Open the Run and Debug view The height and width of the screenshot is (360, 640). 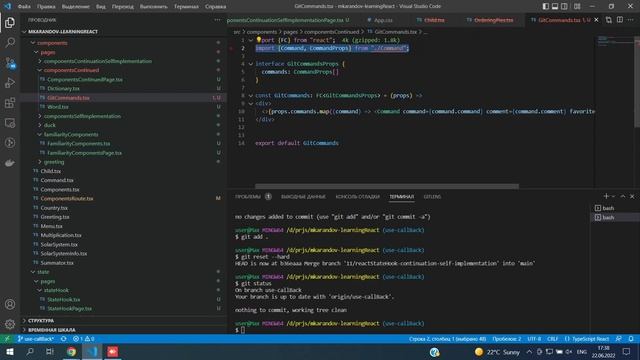pos(10,82)
